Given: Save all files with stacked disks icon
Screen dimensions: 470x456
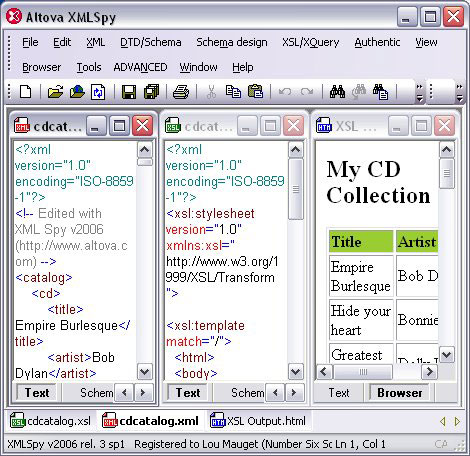Looking at the screenshot, I should click(151, 92).
